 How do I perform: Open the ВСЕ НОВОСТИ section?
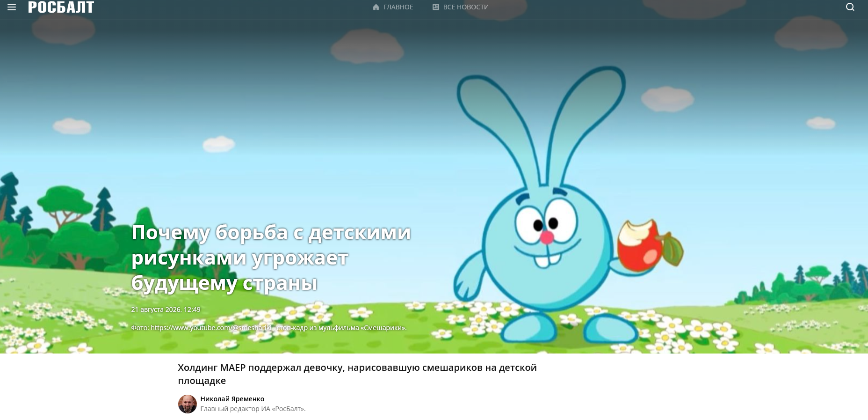click(x=466, y=7)
